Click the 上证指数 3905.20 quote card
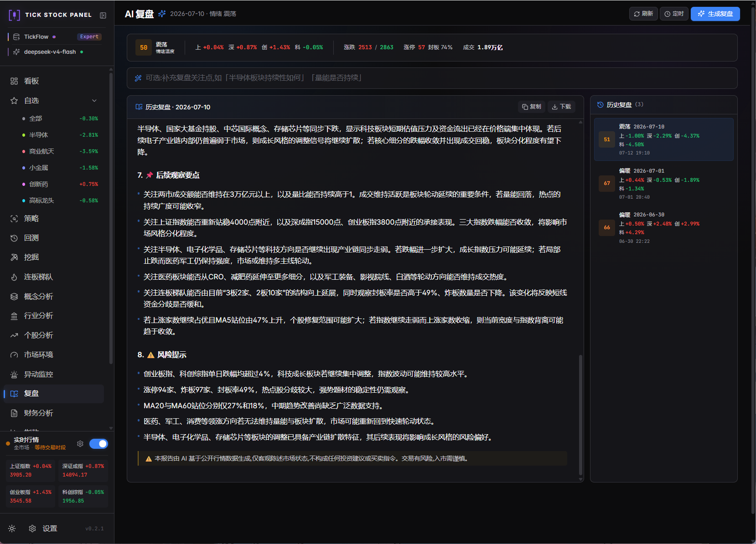This screenshot has width=756, height=544. click(x=31, y=471)
